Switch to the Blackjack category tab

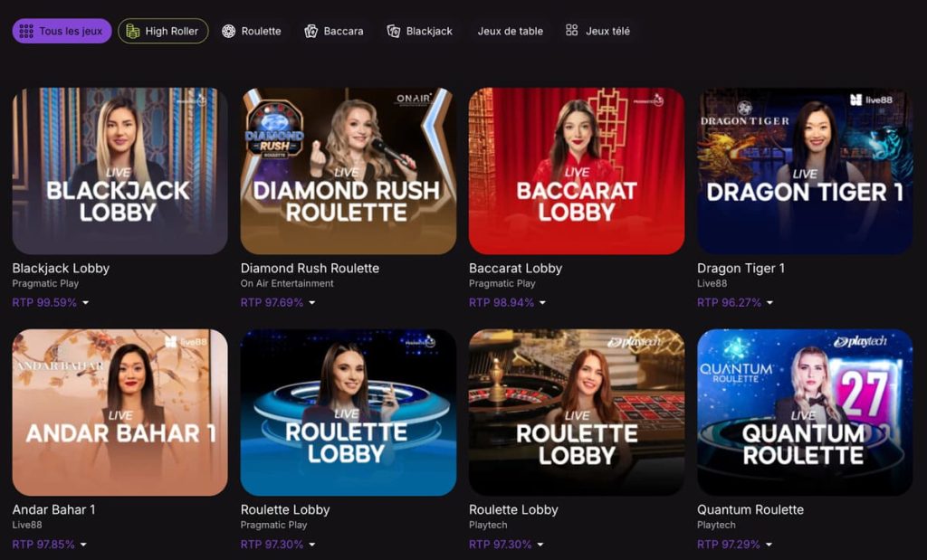click(x=420, y=32)
